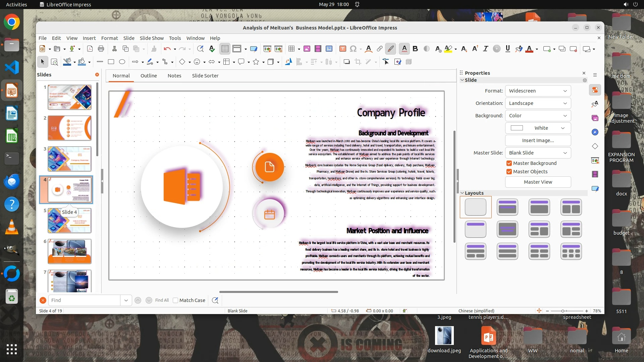Enable the Match Case checkbox

tap(175, 300)
